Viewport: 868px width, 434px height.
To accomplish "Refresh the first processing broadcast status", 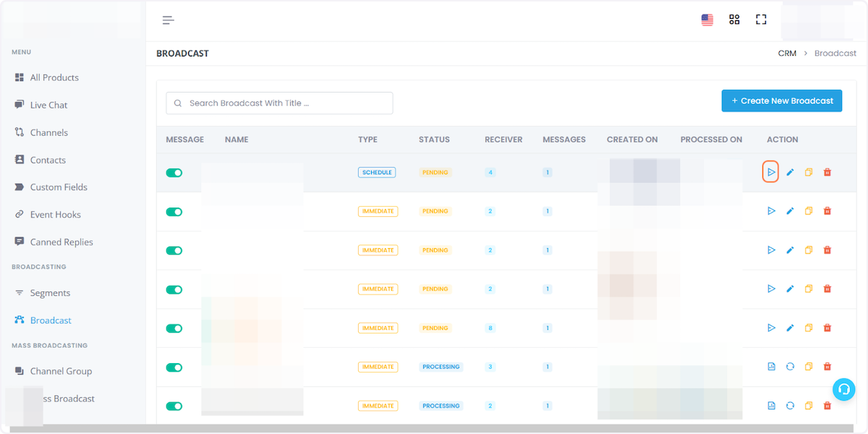I will (790, 367).
